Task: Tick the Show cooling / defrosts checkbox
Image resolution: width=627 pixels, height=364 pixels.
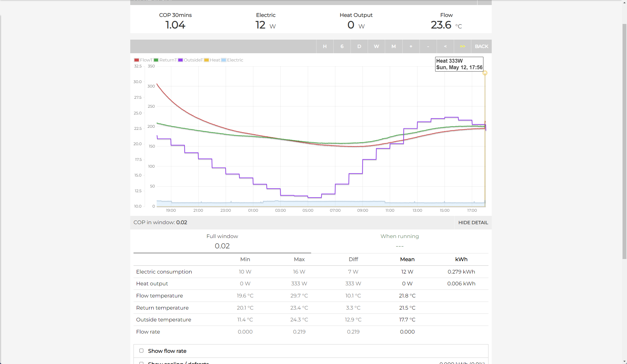Action: [x=142, y=363]
